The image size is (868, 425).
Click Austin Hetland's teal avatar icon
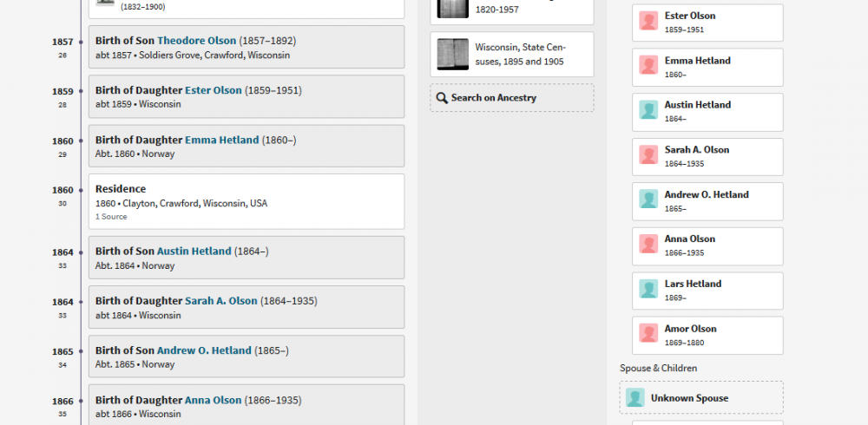tap(648, 109)
